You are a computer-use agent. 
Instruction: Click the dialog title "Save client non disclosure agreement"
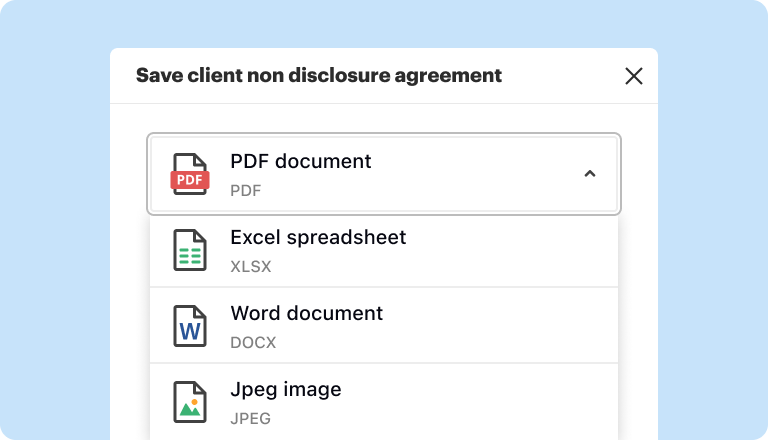(318, 76)
